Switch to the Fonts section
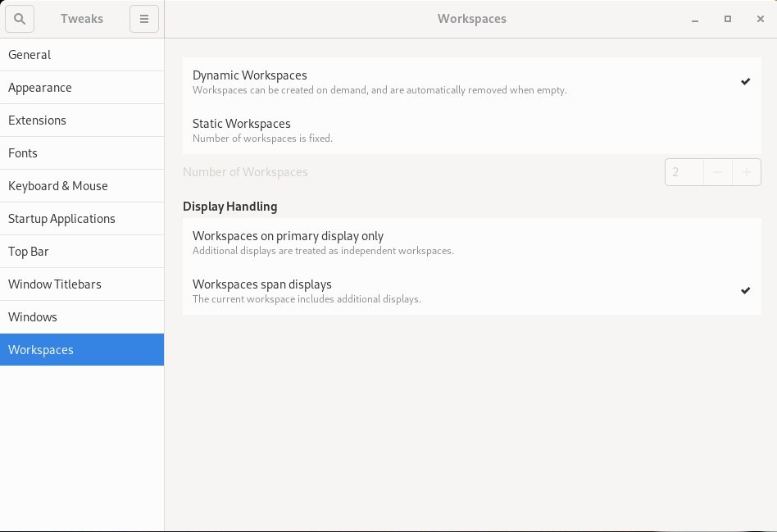The height and width of the screenshot is (532, 777). (82, 152)
